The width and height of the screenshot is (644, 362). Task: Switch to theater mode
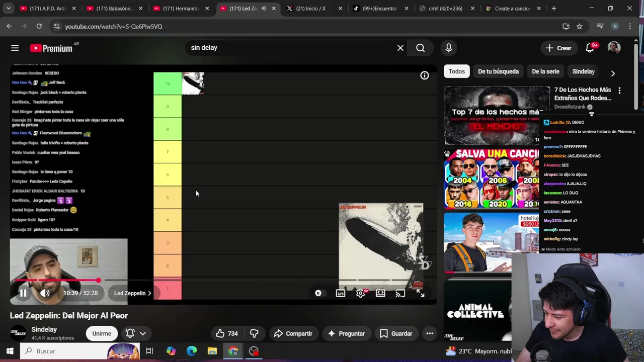(380, 293)
